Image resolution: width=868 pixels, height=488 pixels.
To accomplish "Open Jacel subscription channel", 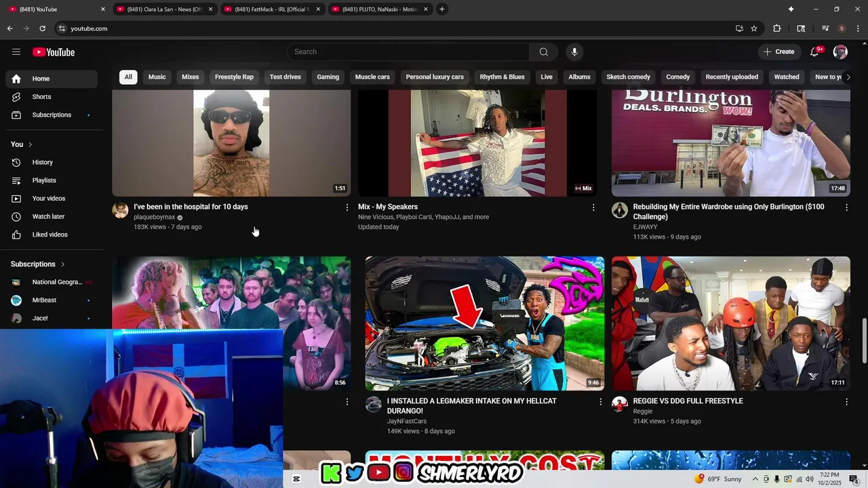I will point(52,319).
